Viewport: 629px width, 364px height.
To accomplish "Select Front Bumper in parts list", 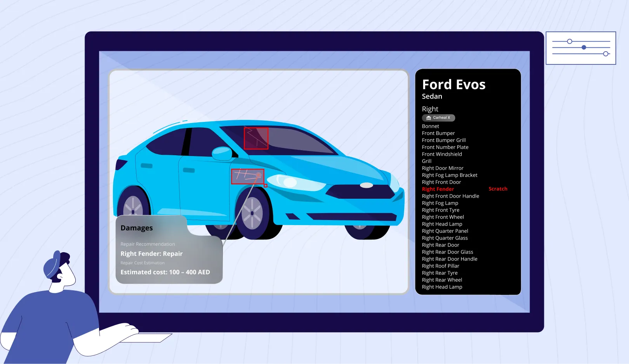I will coord(438,133).
